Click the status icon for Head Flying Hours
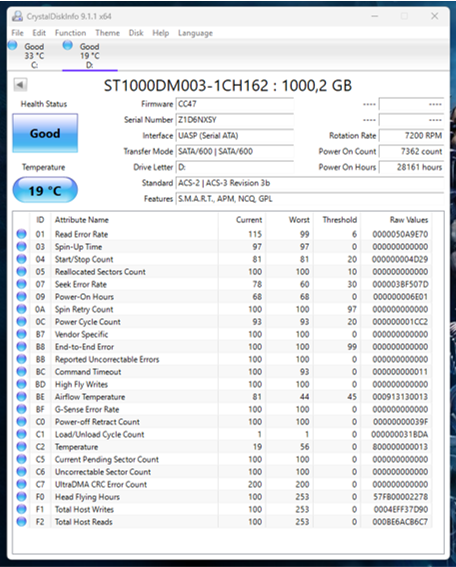This screenshot has height=567, width=456. click(x=22, y=496)
